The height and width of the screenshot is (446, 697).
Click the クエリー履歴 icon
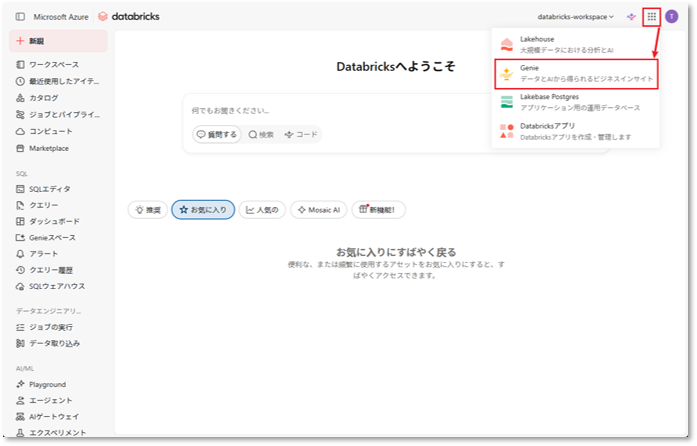[20, 270]
